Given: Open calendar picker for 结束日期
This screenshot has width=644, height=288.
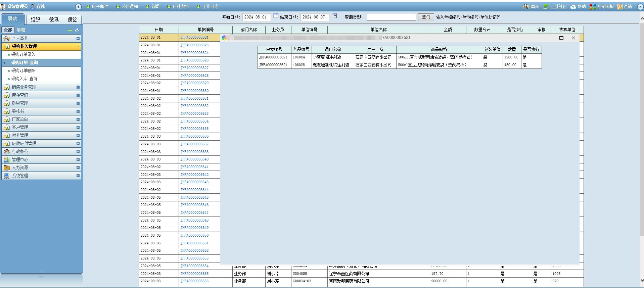Looking at the screenshot, I should coord(334,16).
